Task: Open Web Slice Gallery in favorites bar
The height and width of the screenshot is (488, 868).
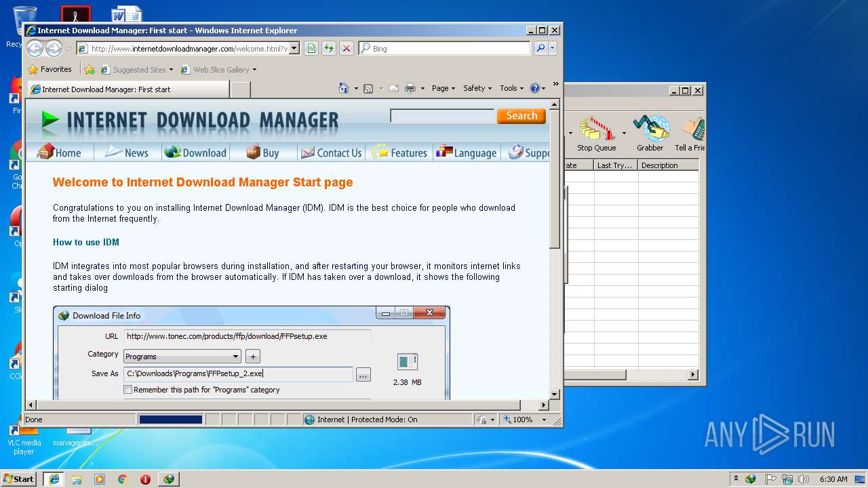Action: [218, 69]
